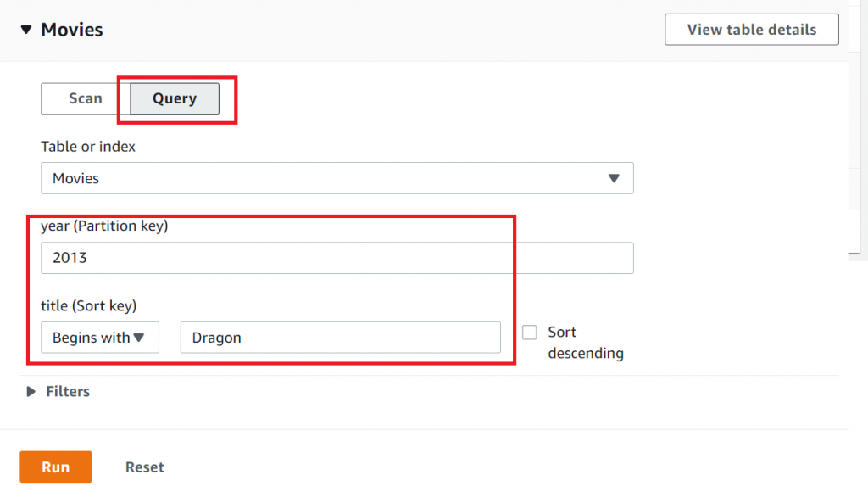Click the sort key value field containing Dragon
Screen dimensions: 868x492
click(340, 338)
